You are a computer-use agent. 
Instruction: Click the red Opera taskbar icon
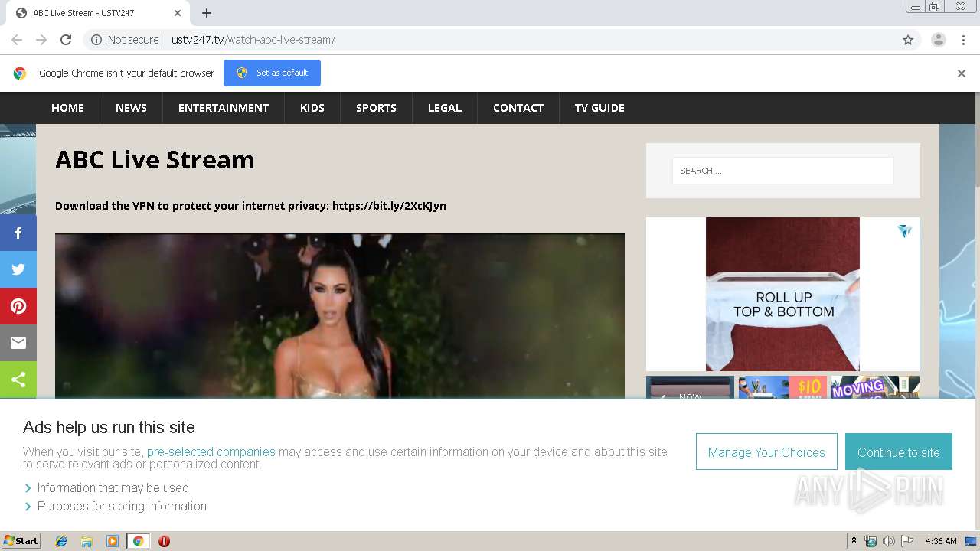click(x=164, y=541)
